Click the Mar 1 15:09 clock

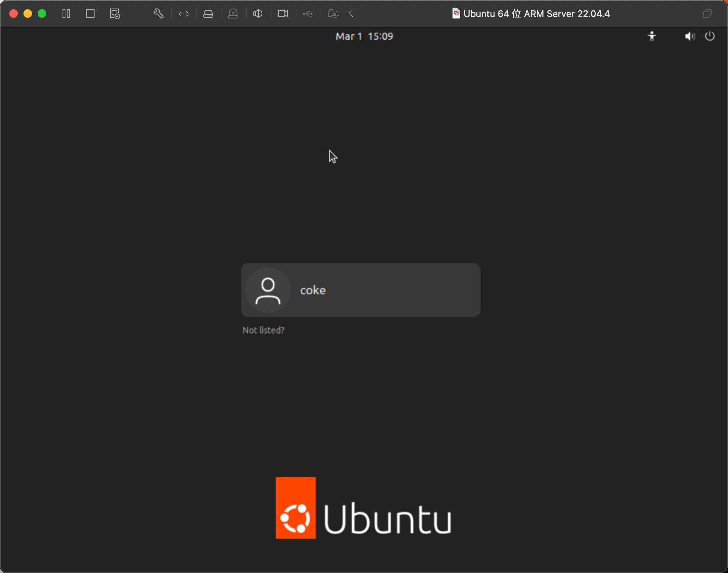[364, 36]
